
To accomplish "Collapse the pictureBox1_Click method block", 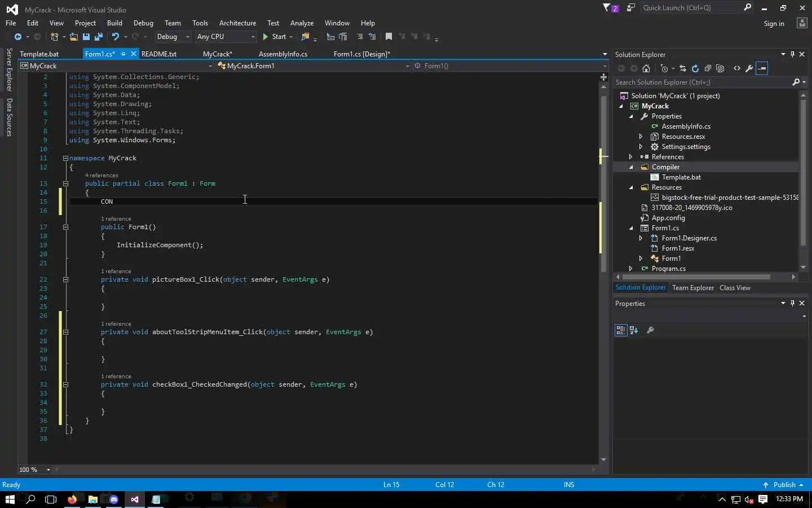I will coord(65,279).
